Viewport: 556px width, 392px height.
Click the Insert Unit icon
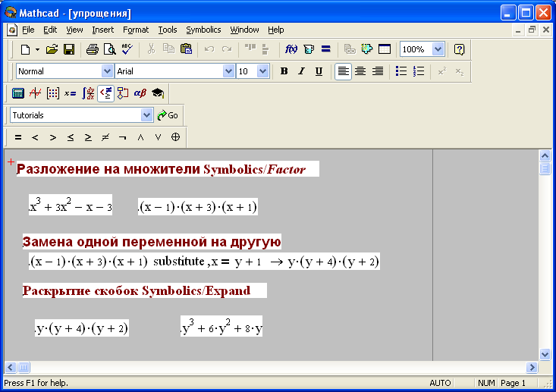click(x=309, y=49)
